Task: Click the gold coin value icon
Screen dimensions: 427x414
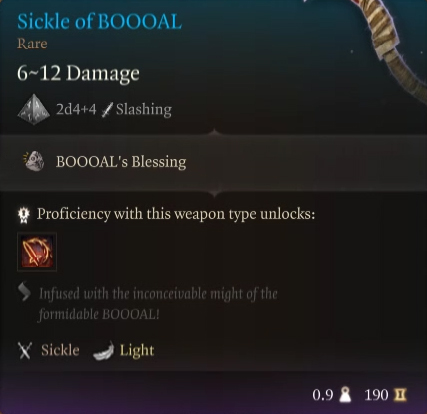Action: [x=400, y=395]
